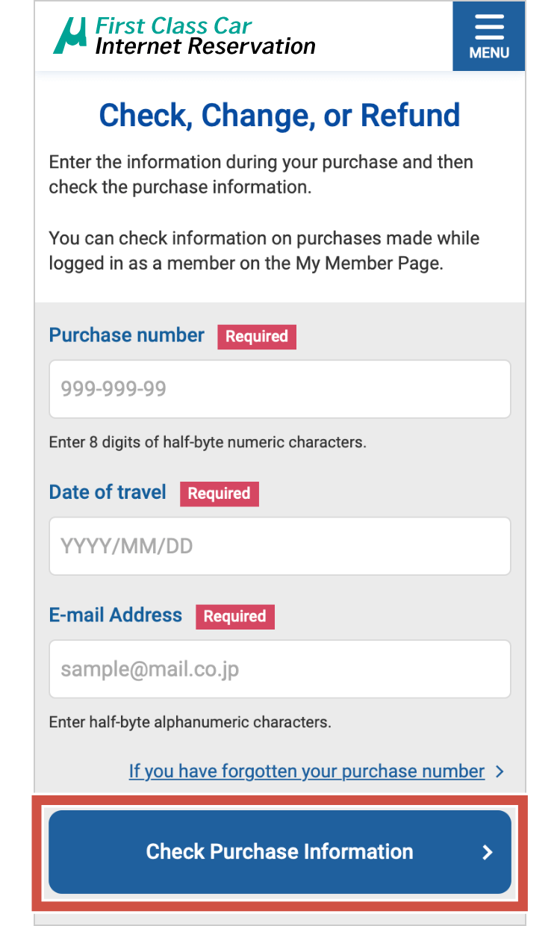Screen dimensions: 560x926
Task: Click the Purchase number field label
Action: pyautogui.click(x=126, y=335)
